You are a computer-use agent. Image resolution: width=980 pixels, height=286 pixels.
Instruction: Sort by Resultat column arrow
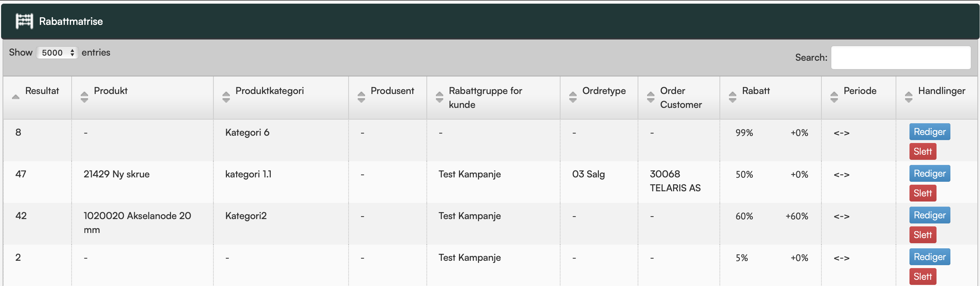click(x=16, y=97)
